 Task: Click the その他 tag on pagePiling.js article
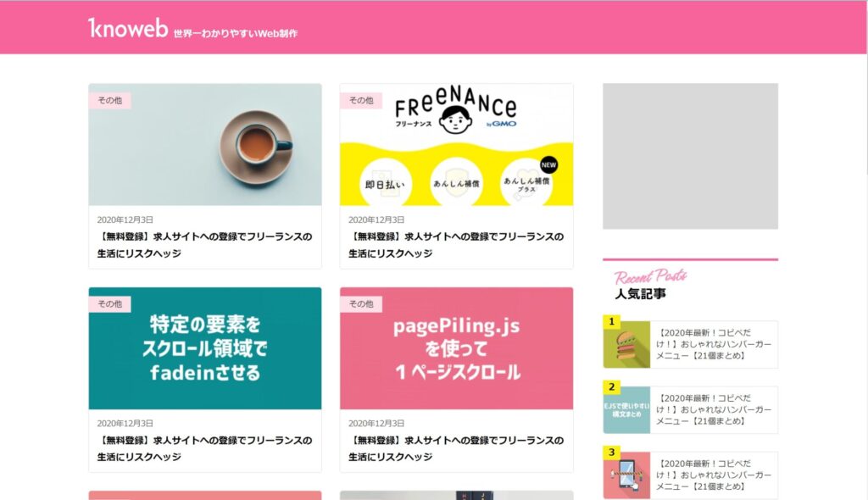361,304
